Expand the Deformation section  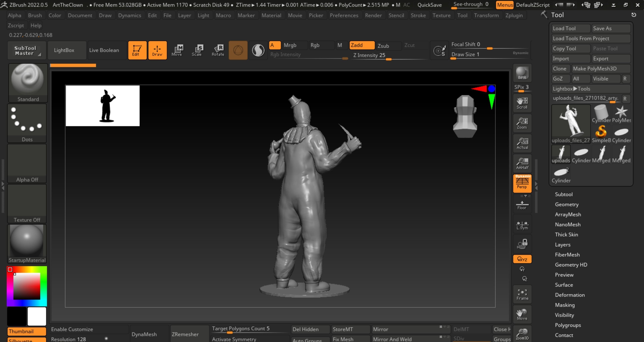click(570, 295)
